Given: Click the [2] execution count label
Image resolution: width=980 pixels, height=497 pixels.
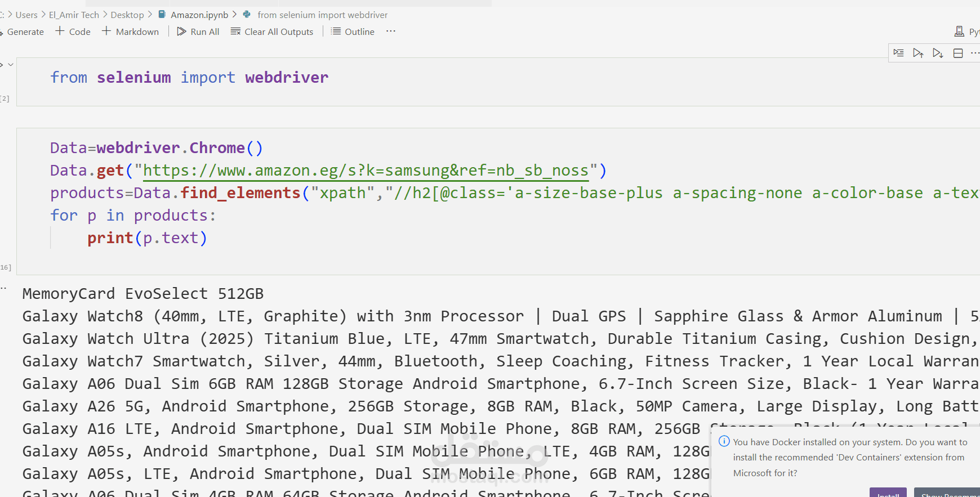Looking at the screenshot, I should tap(5, 98).
